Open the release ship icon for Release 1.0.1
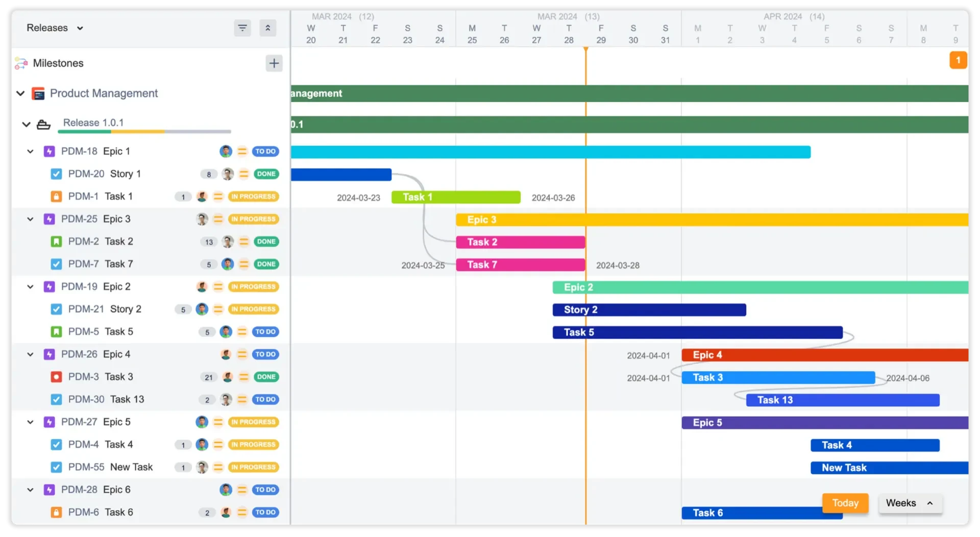The image size is (980, 537). click(x=44, y=124)
